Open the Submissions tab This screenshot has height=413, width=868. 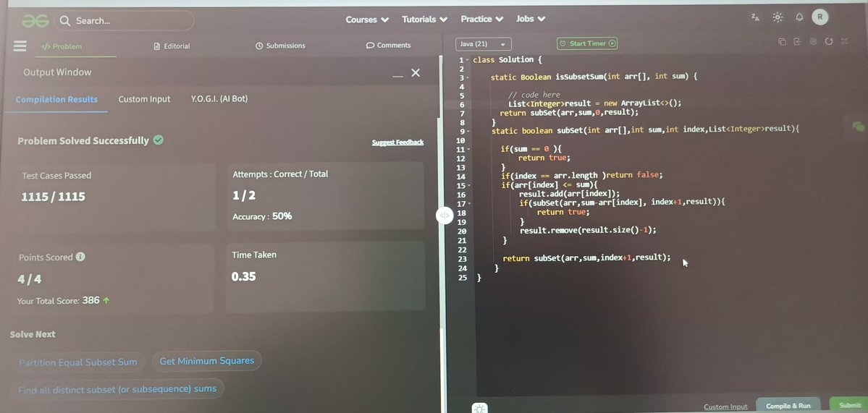coord(280,46)
